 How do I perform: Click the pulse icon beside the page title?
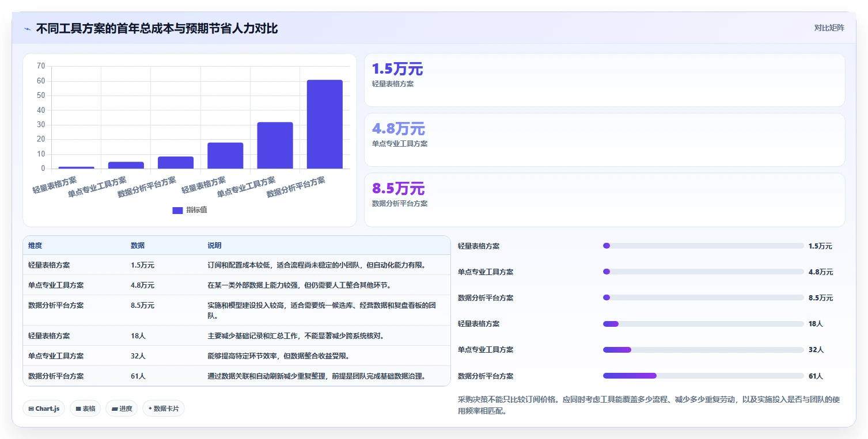coord(28,29)
